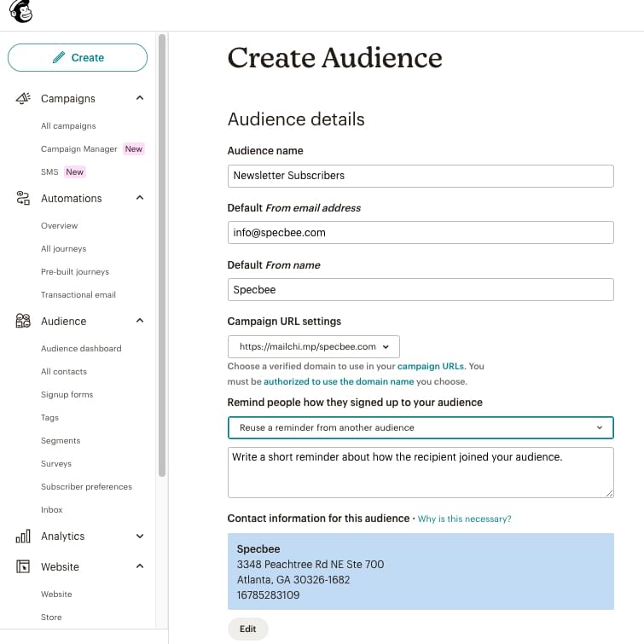The width and height of the screenshot is (644, 644).
Task: Collapse the Campaigns section chevron
Action: [x=140, y=98]
